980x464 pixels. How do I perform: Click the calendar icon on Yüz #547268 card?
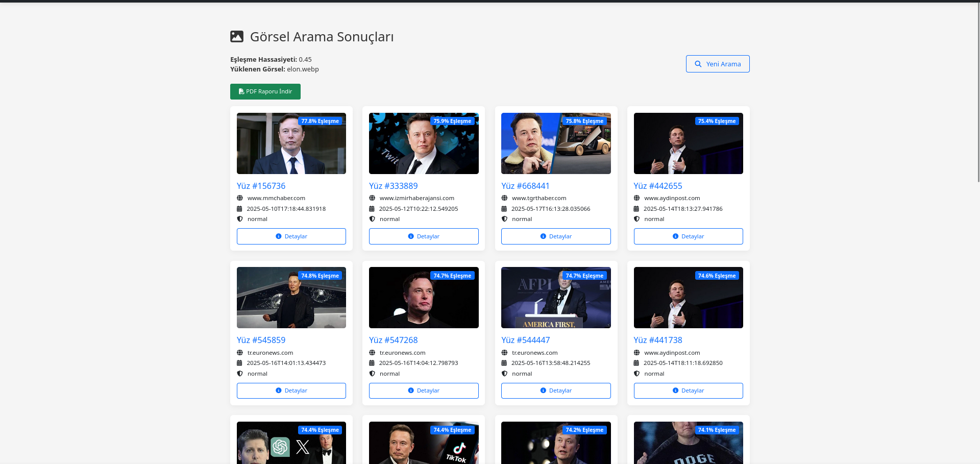[372, 363]
